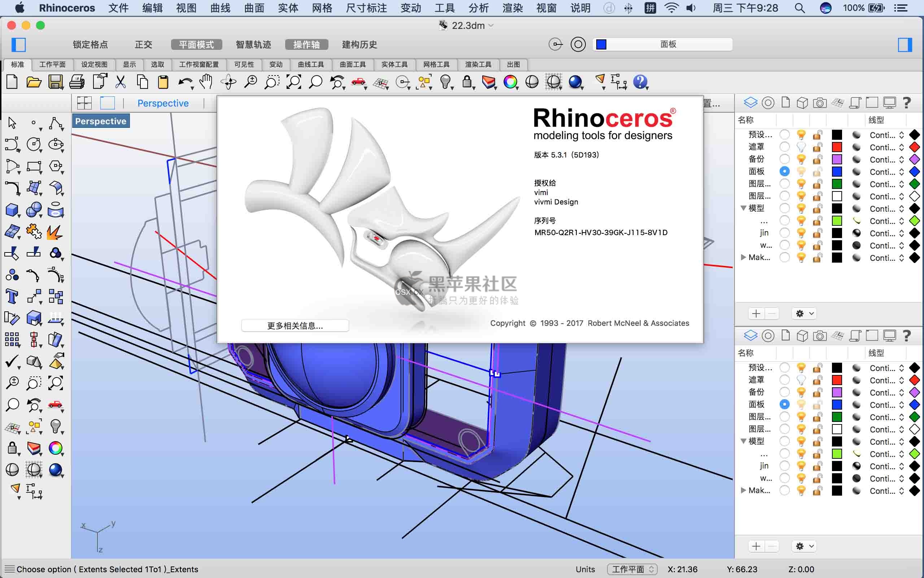Screen dimensions: 924x578
Task: Toggle 建构历史 record history
Action: tap(359, 44)
